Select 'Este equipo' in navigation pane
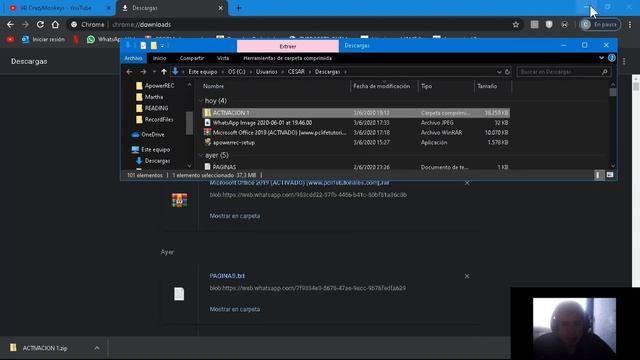The width and height of the screenshot is (640, 360). click(151, 149)
